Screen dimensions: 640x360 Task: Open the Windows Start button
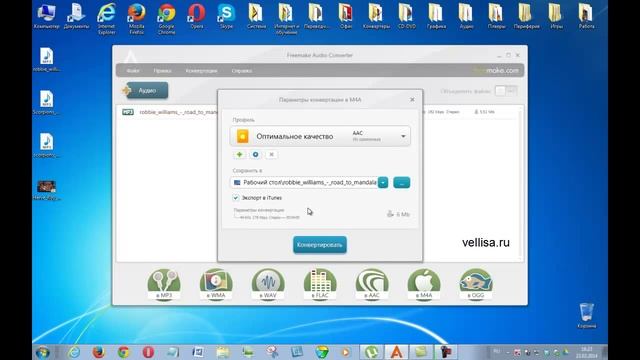pyautogui.click(x=42, y=352)
